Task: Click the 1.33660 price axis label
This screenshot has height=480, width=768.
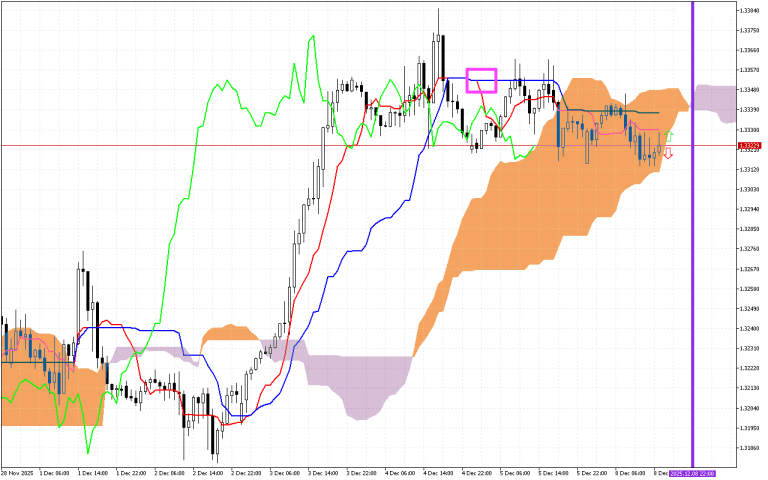Action: [749, 50]
